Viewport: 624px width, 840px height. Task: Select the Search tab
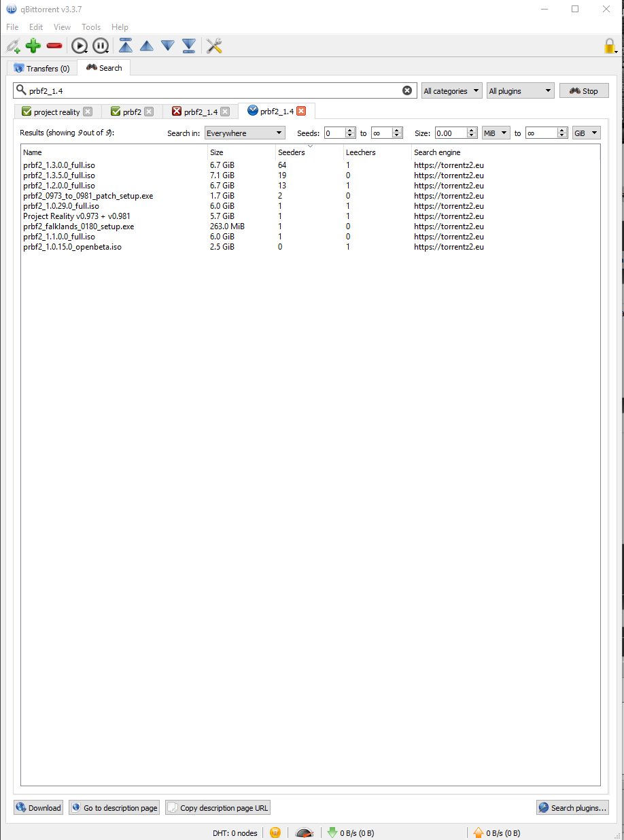click(x=104, y=67)
